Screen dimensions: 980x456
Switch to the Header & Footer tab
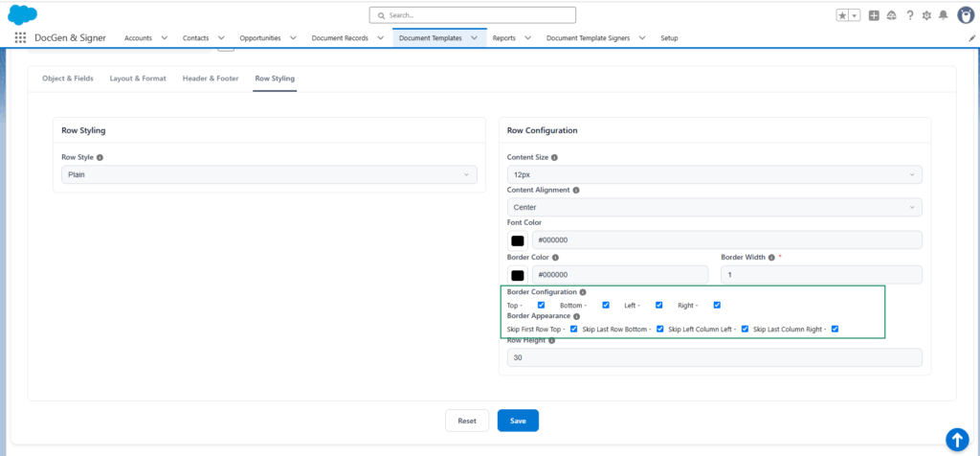click(211, 79)
